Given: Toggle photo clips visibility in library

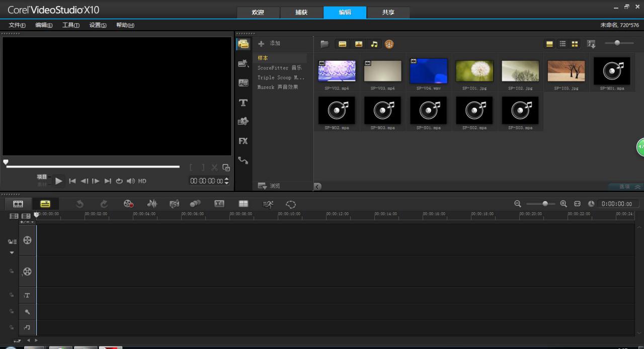Looking at the screenshot, I should (x=358, y=44).
